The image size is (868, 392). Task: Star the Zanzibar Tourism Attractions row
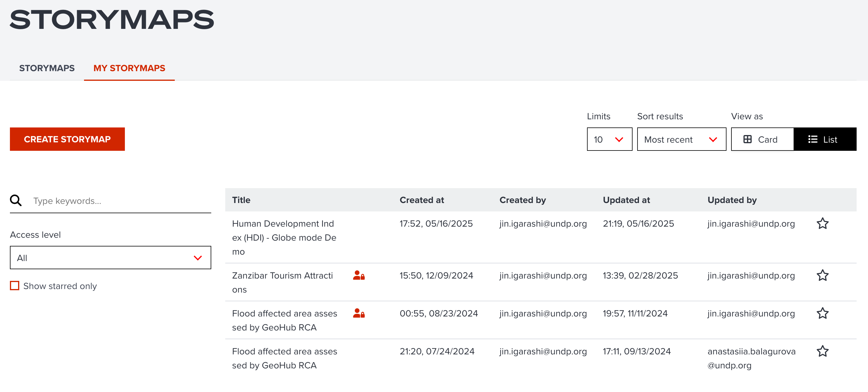pos(822,275)
